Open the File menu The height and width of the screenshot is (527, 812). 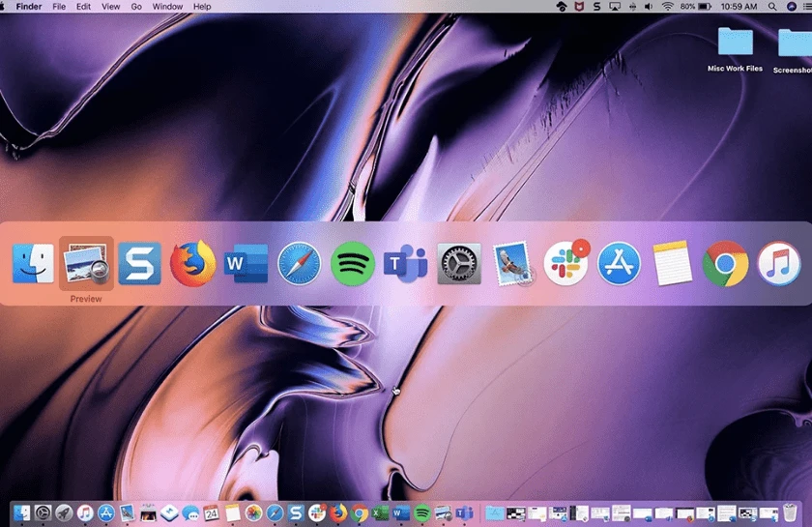point(59,7)
